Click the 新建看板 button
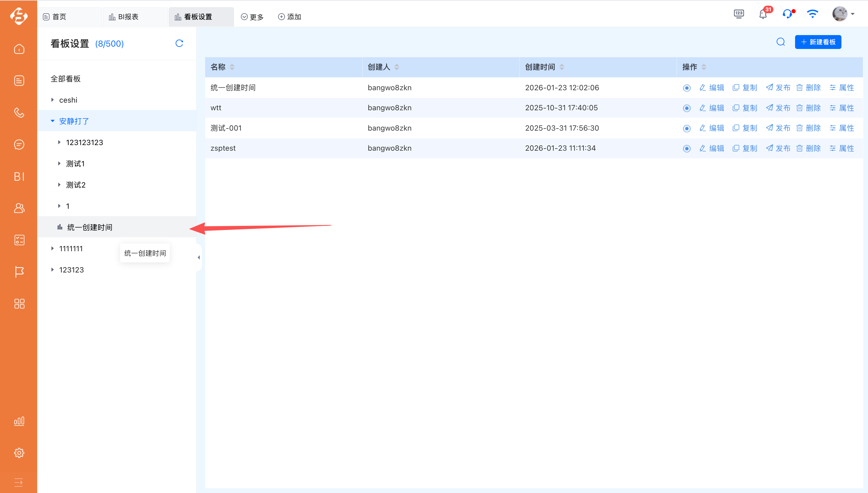 point(818,42)
